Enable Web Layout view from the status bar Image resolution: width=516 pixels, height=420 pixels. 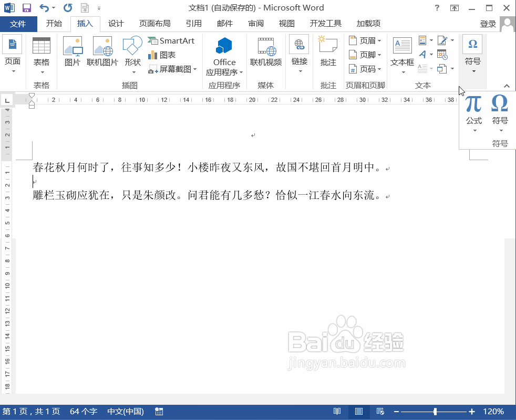click(x=380, y=412)
